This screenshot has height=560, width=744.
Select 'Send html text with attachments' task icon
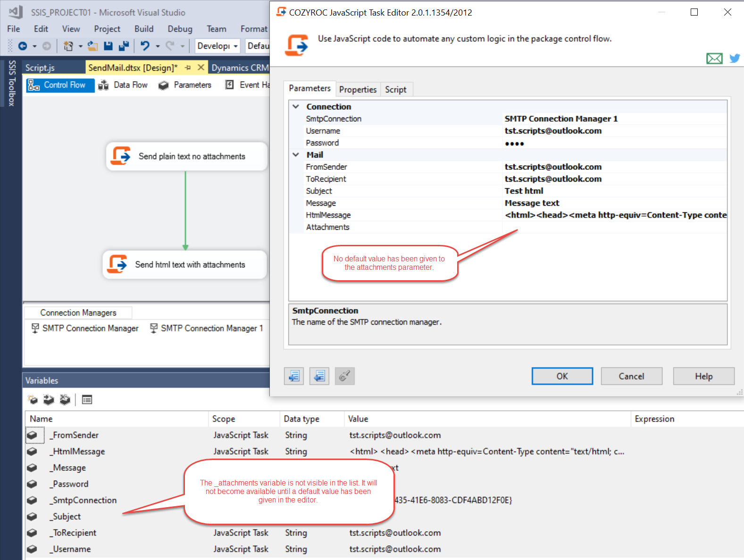[118, 264]
